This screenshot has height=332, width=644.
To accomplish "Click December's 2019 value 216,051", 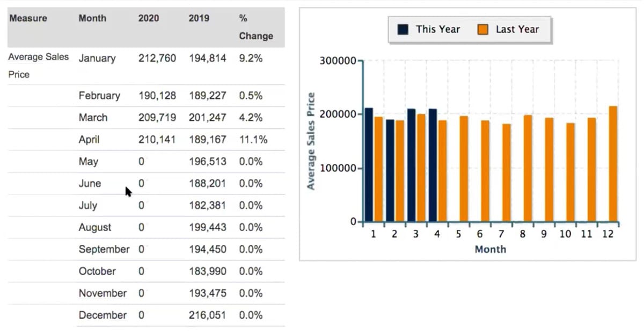I will [x=208, y=315].
